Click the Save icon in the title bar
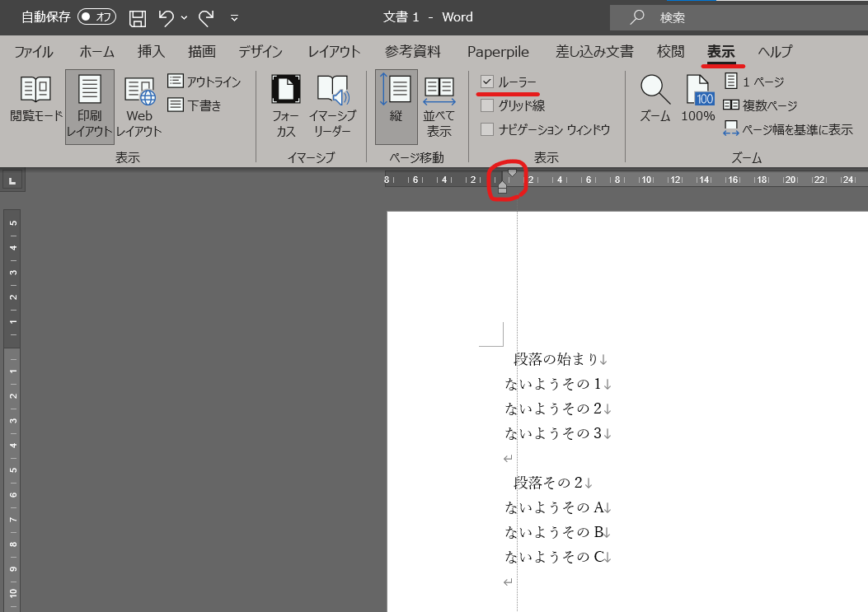868x612 pixels. (138, 17)
